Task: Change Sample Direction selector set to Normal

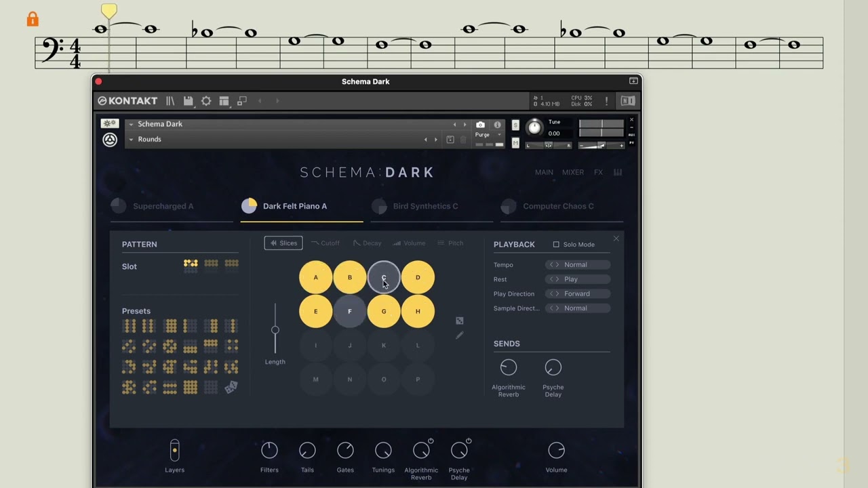Action: 578,308
